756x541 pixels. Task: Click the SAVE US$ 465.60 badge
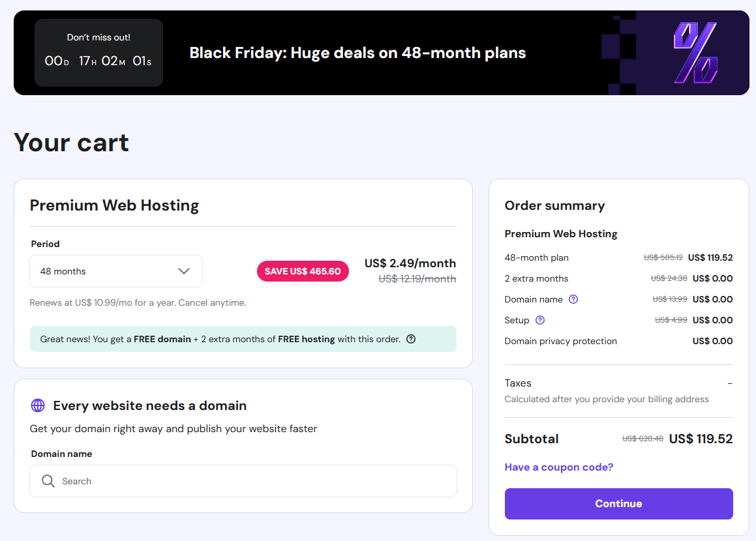coord(303,270)
